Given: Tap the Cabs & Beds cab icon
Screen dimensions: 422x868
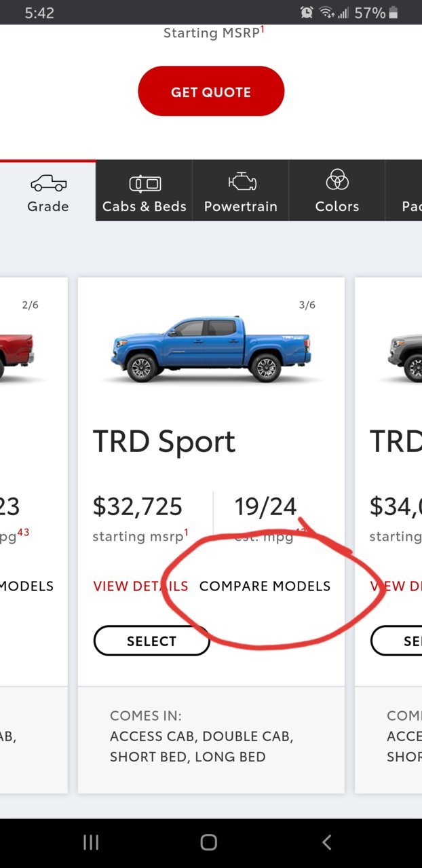Looking at the screenshot, I should pyautogui.click(x=145, y=183).
